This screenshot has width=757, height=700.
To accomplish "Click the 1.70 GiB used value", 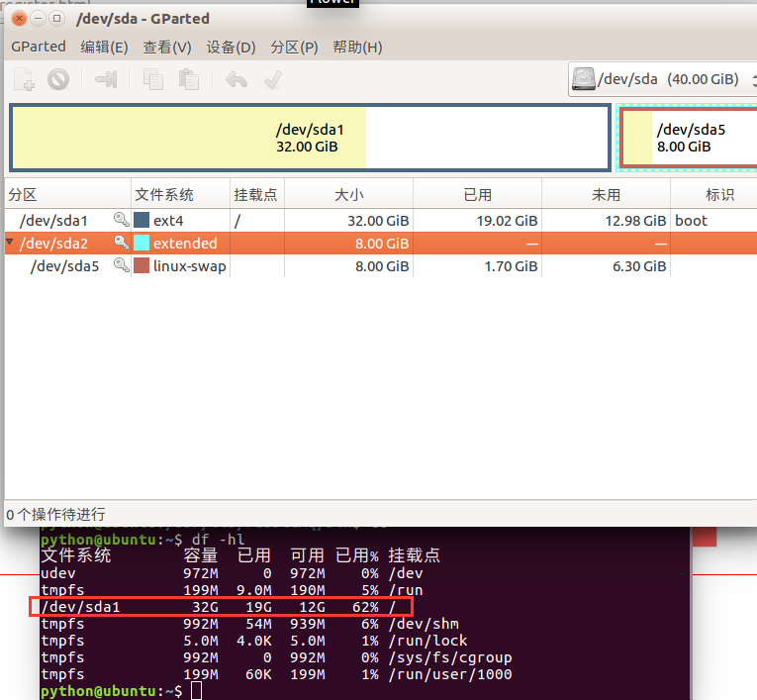I will 511,266.
